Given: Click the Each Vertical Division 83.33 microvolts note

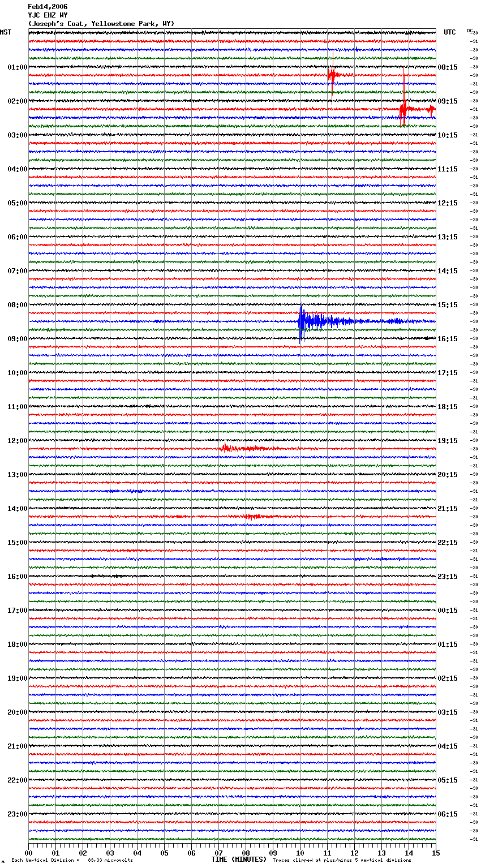Looking at the screenshot, I should pos(72,860).
